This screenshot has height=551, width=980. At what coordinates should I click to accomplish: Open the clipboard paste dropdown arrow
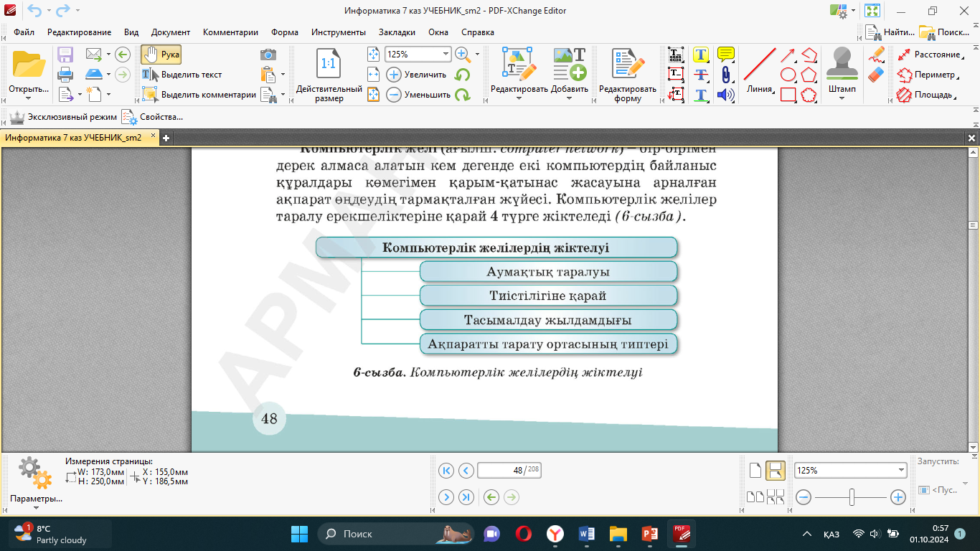(x=283, y=75)
